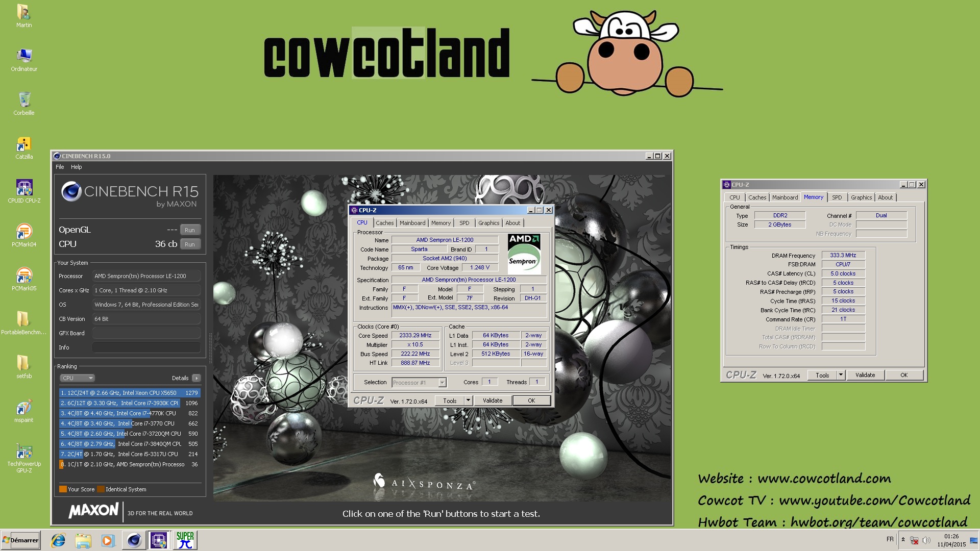Launch the CPUID CPU-Z desktop shortcut

click(x=23, y=191)
